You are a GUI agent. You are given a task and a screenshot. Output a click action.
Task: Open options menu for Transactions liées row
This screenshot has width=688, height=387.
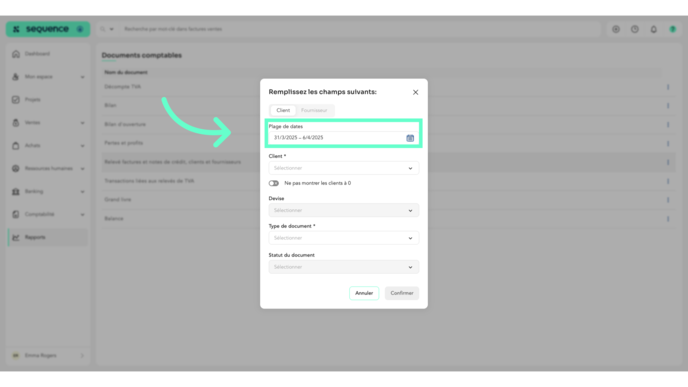point(668,181)
